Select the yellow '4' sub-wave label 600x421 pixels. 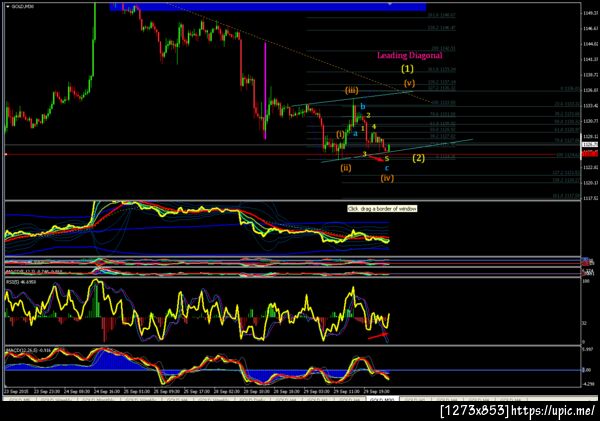(x=374, y=127)
